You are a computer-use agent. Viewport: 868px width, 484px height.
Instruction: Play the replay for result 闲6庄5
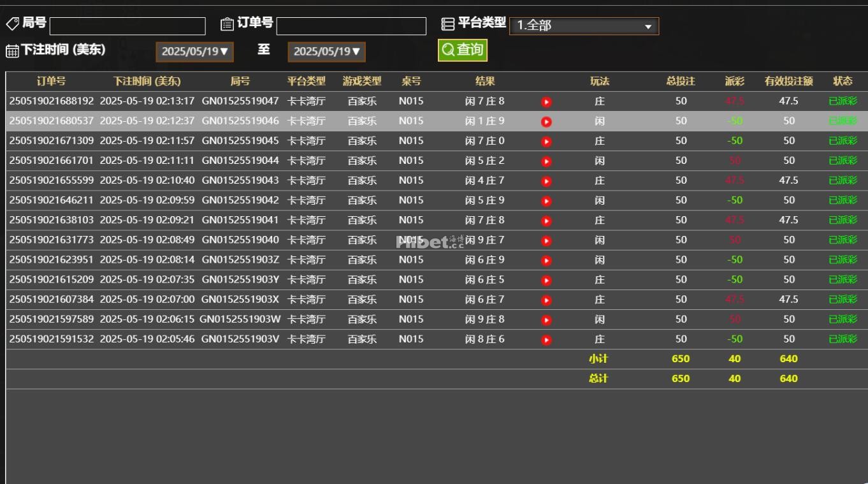click(546, 279)
